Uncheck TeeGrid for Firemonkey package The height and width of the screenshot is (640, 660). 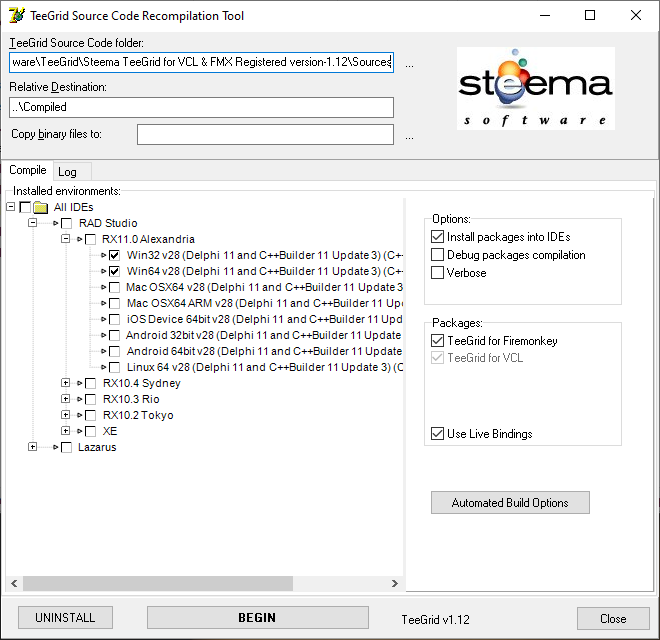click(437, 340)
